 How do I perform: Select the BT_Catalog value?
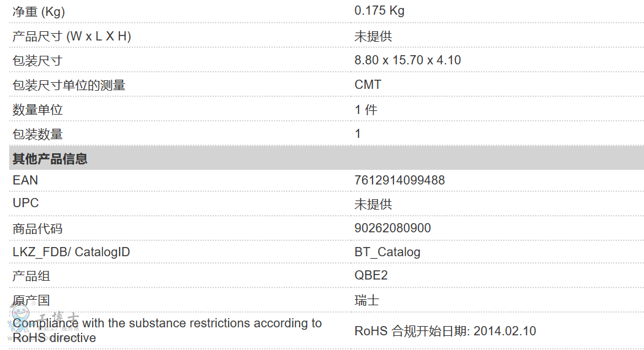(x=387, y=252)
